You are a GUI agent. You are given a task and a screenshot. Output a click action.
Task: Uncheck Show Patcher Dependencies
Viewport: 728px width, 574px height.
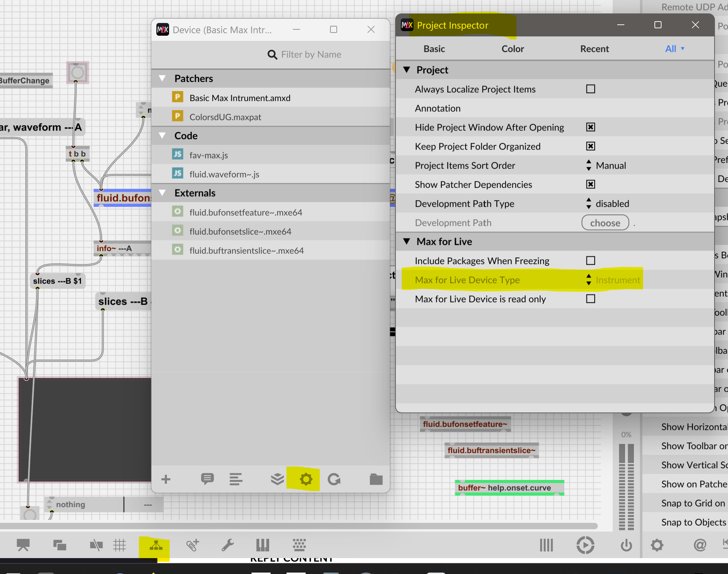(x=590, y=184)
